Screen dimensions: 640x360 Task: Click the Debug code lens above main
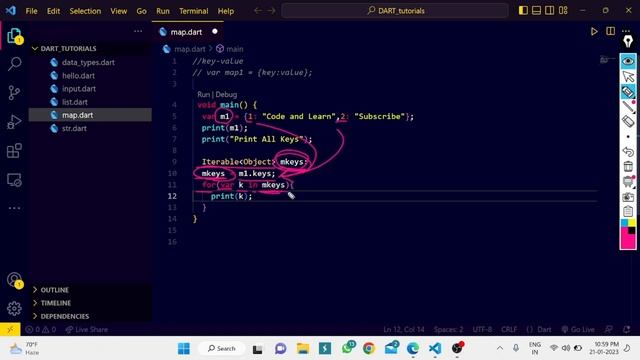pos(226,94)
